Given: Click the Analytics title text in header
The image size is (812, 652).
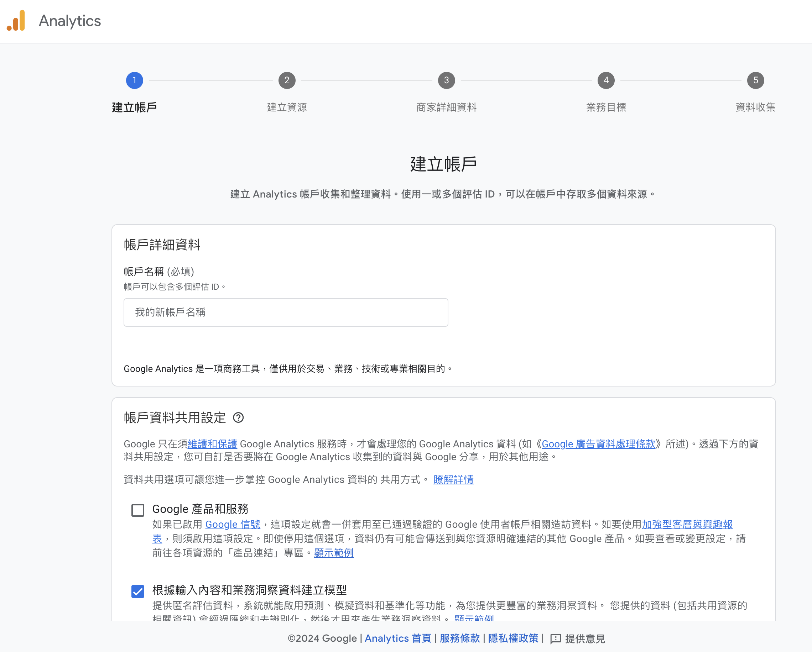Looking at the screenshot, I should (x=70, y=21).
